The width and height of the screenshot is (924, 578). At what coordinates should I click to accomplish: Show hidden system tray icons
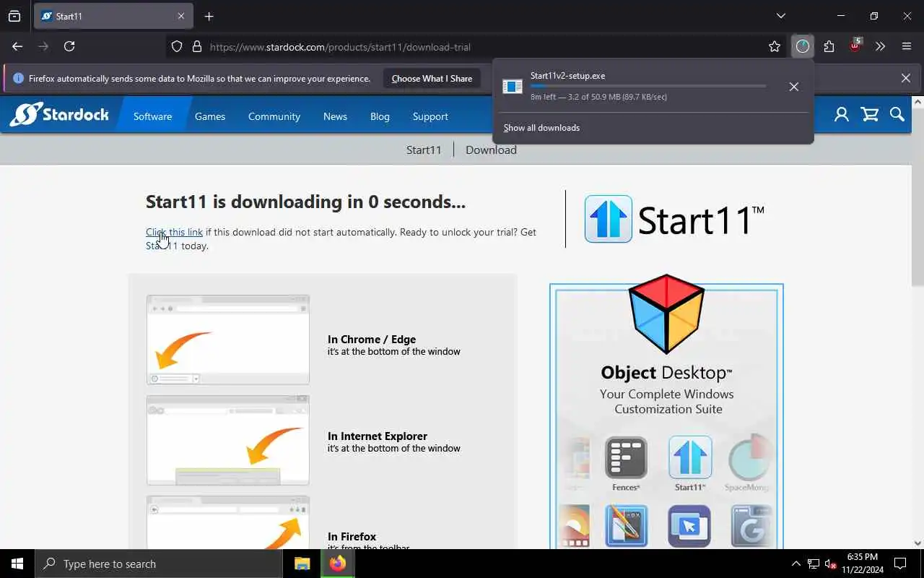coord(796,564)
